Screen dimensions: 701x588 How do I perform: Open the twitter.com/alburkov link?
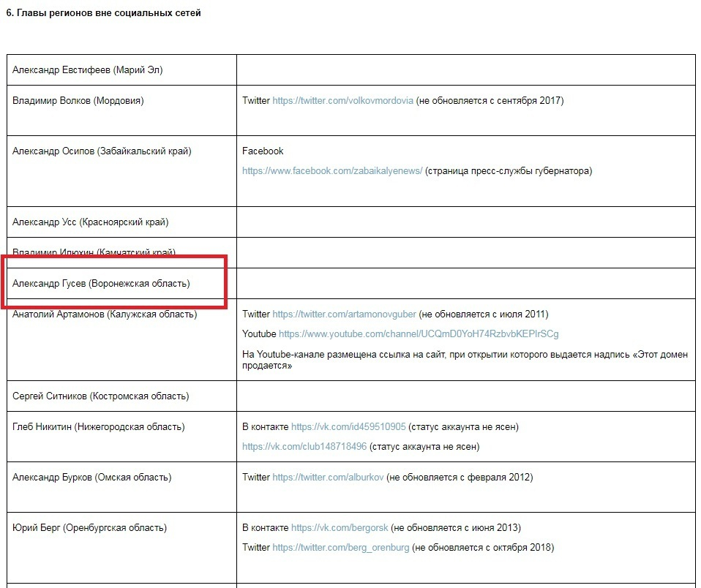328,478
